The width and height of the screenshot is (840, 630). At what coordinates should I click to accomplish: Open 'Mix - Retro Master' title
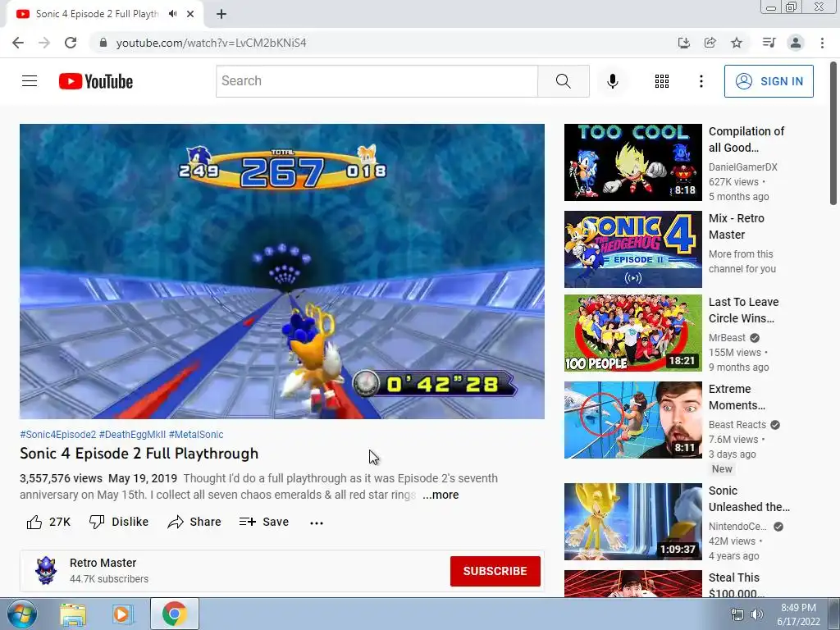[737, 226]
